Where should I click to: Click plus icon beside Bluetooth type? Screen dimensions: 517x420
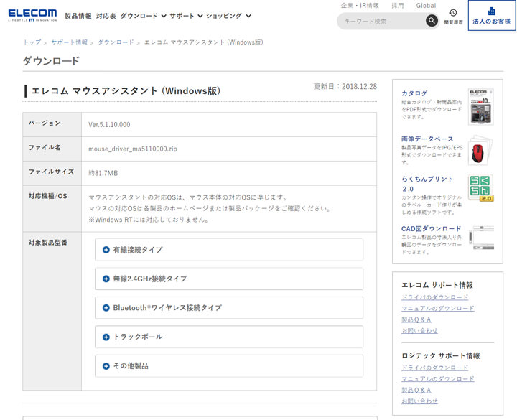[106, 308]
